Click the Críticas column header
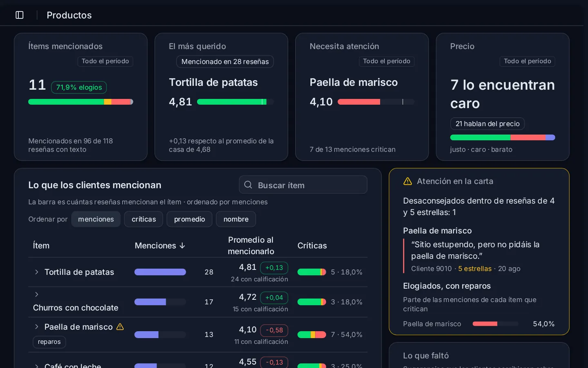The height and width of the screenshot is (368, 588). click(x=312, y=246)
